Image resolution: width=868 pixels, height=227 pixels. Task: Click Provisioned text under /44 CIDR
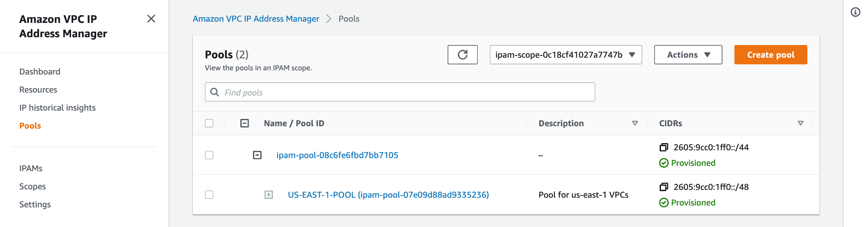click(x=693, y=163)
